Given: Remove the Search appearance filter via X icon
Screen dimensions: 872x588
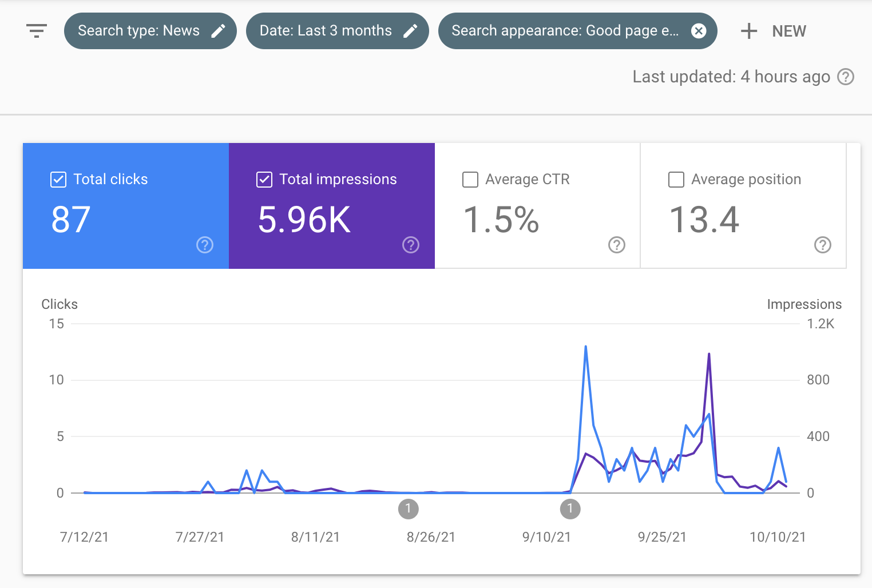Looking at the screenshot, I should click(x=699, y=31).
